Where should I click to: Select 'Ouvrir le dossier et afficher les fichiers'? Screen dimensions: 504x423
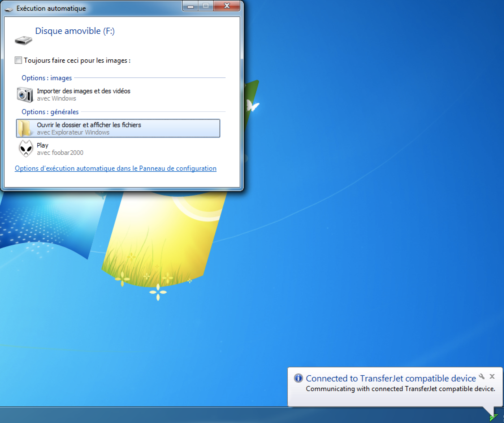click(118, 129)
